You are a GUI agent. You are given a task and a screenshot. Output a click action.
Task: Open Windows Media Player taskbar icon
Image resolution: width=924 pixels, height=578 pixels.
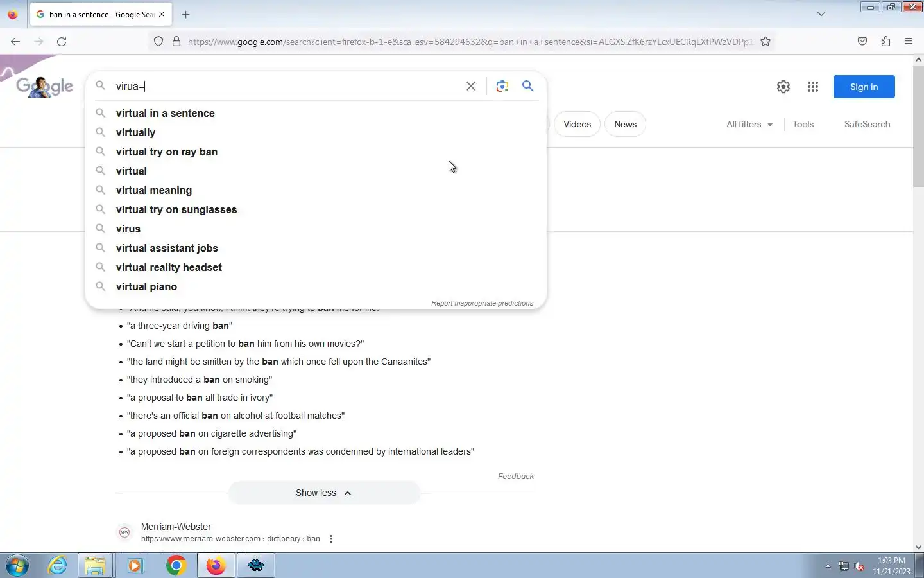click(x=135, y=566)
